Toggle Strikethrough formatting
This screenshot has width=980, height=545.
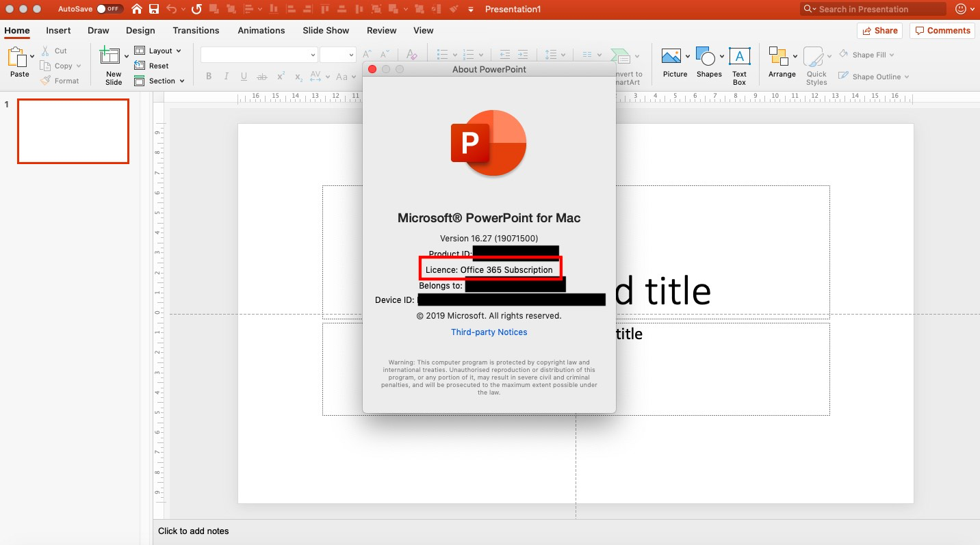262,77
